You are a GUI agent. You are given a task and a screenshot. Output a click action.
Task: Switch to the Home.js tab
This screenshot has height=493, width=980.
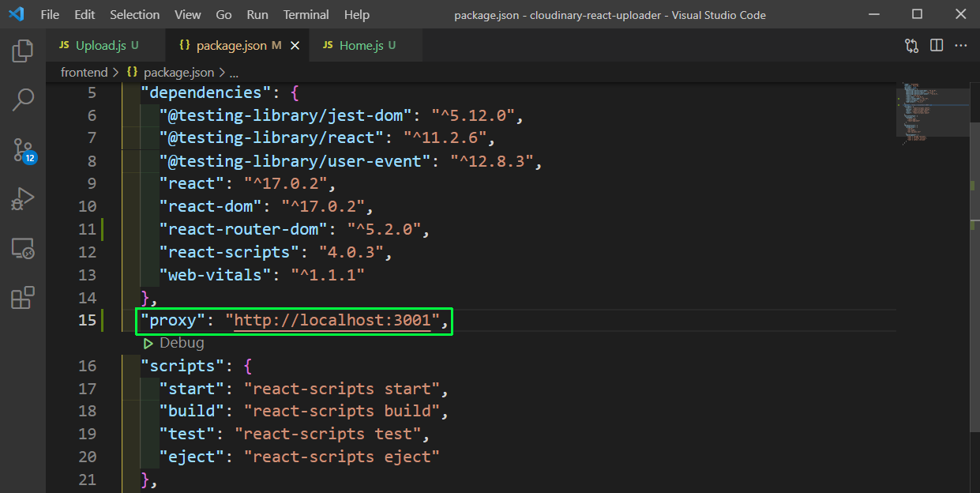(366, 46)
